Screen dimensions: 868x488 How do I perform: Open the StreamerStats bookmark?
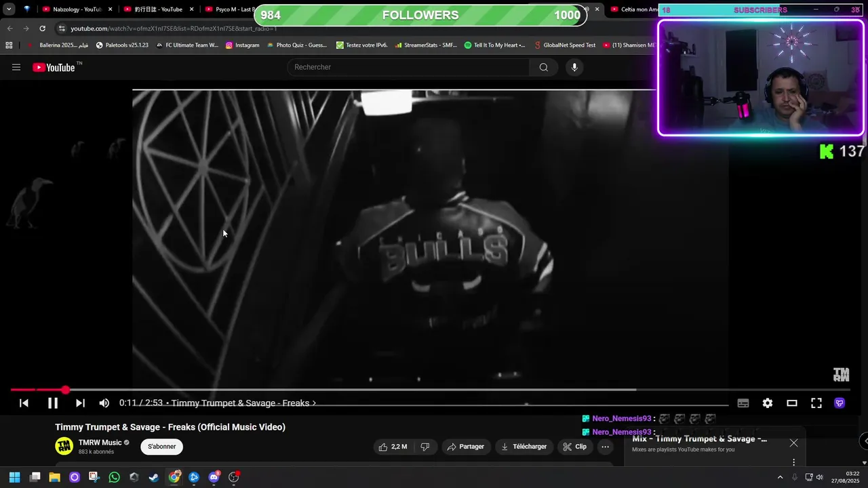point(426,45)
